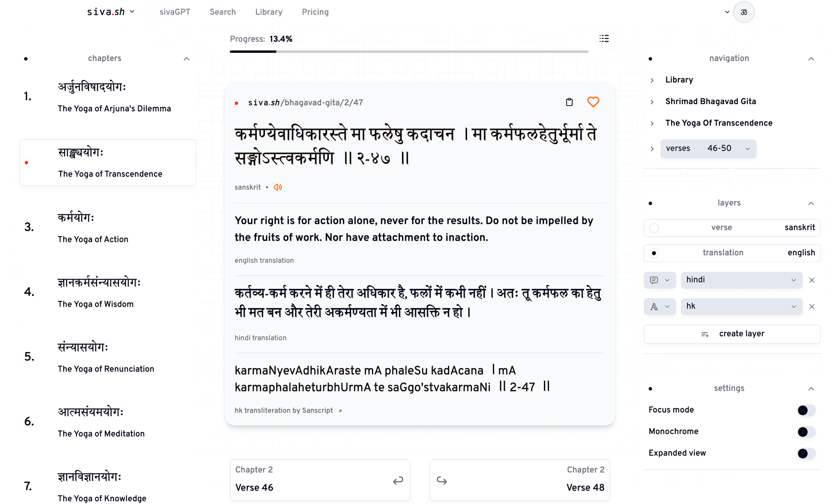Open the transliteration layer type selector
This screenshot has height=504, width=840.
coord(660,307)
